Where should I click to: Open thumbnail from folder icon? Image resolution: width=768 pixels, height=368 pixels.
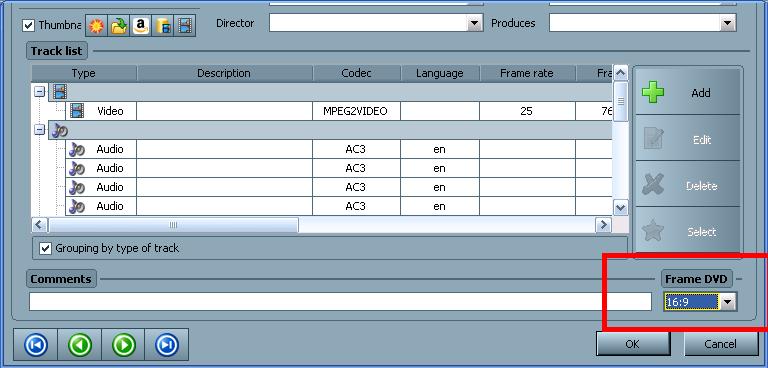pyautogui.click(x=119, y=25)
